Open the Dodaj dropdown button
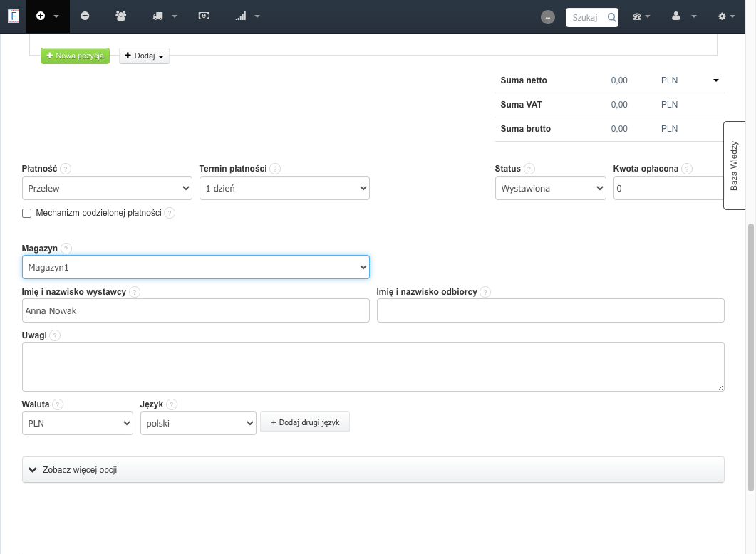 [x=144, y=56]
